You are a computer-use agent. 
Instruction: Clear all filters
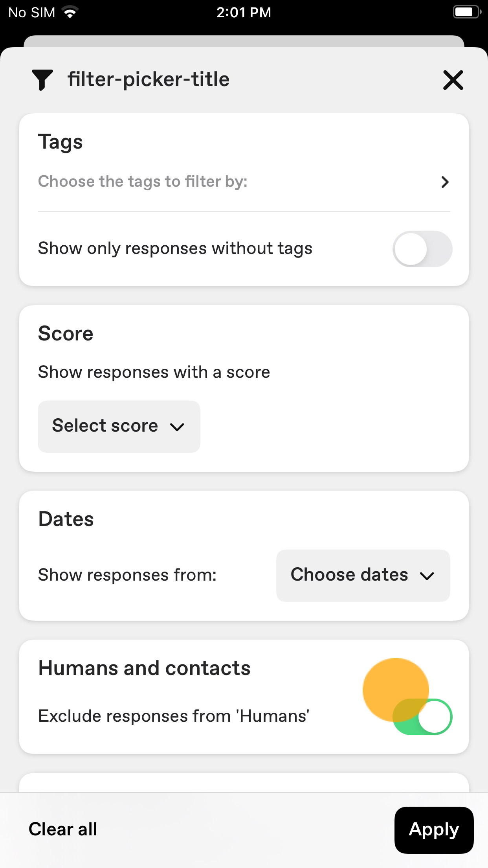[x=63, y=829]
